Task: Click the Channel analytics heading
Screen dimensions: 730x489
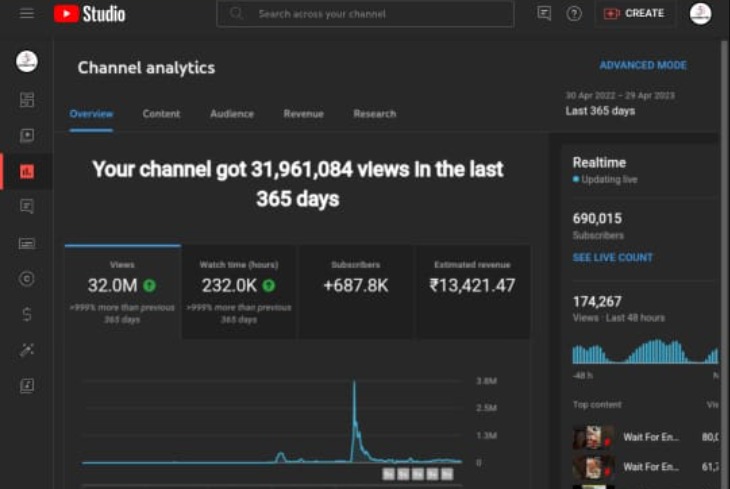Action: (146, 68)
